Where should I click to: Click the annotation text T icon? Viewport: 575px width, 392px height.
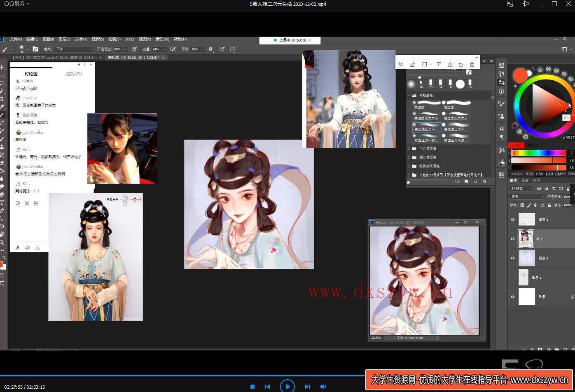click(x=439, y=64)
